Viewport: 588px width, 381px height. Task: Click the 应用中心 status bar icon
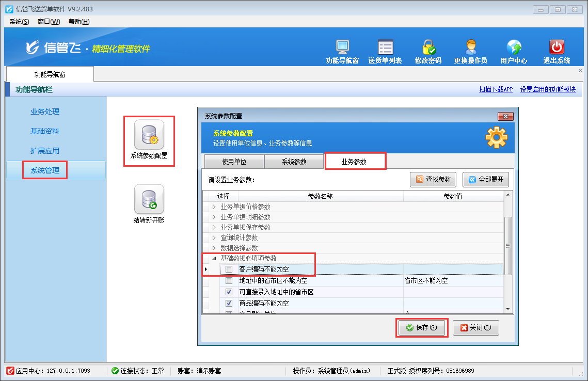click(10, 371)
